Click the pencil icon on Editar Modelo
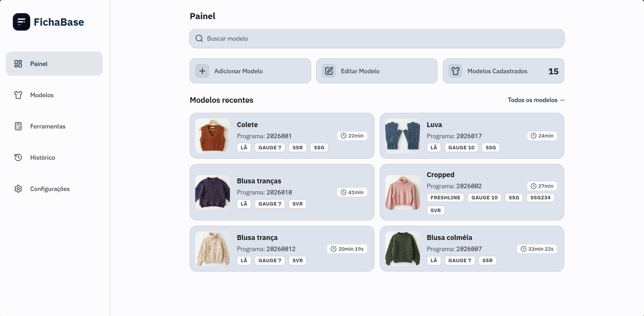 click(329, 71)
